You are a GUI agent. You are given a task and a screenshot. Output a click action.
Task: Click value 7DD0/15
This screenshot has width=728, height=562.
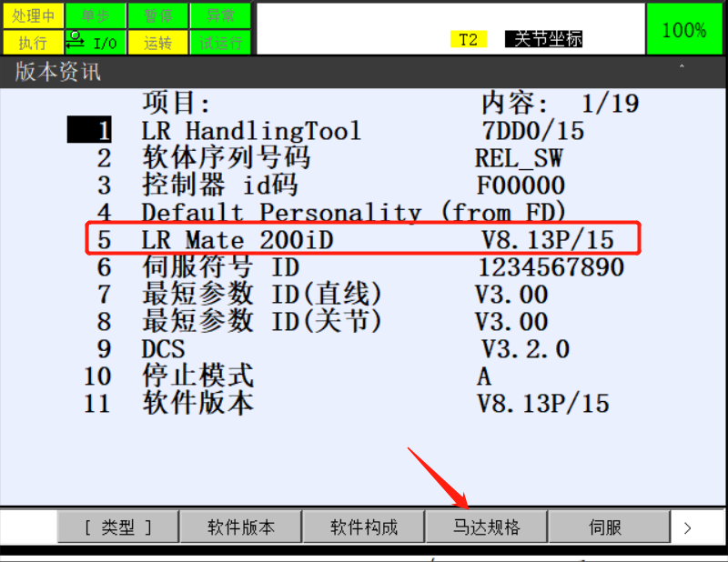coord(533,131)
